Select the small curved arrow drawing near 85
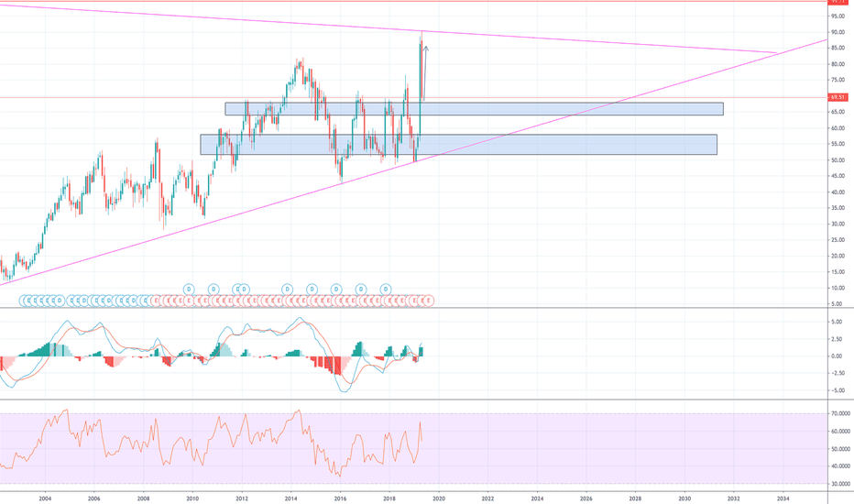 (x=425, y=73)
